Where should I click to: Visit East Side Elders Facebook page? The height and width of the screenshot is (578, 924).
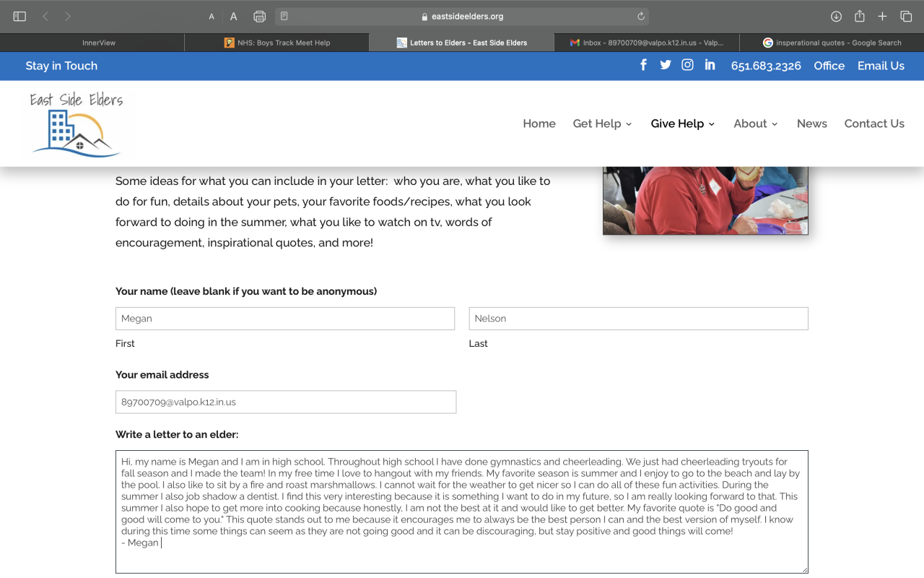click(643, 65)
